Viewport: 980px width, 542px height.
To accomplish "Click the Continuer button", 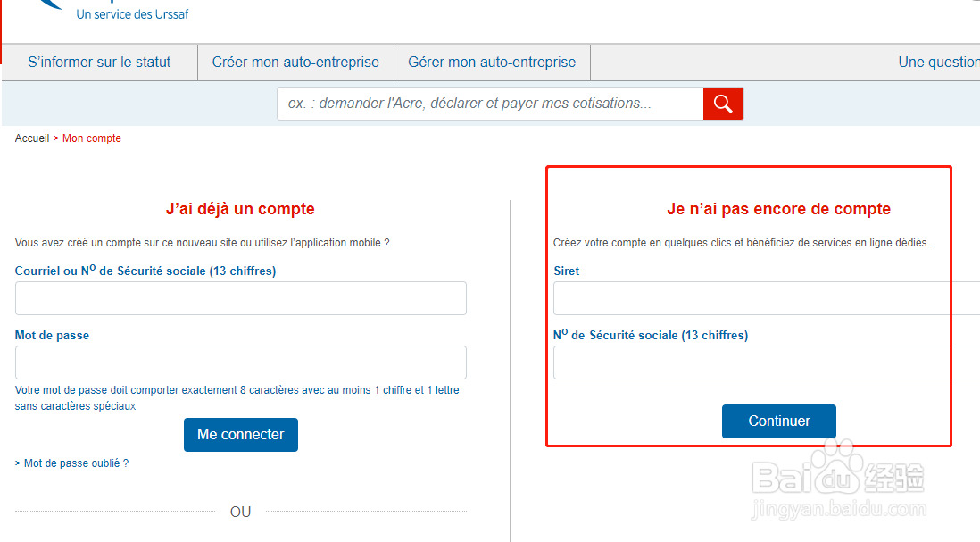I will pos(779,421).
